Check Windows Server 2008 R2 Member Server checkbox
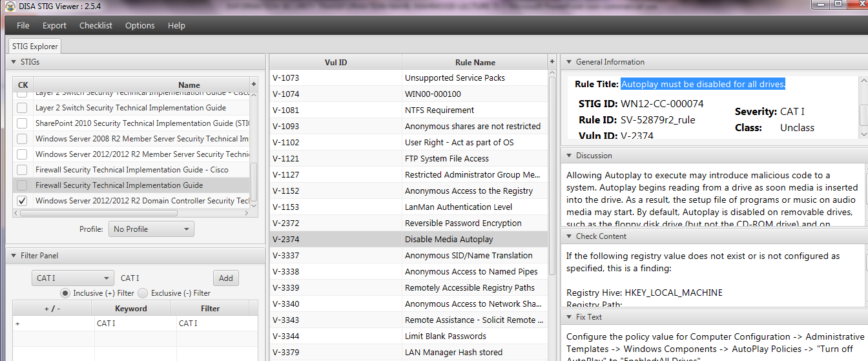Screen dimensions: 868x361 tap(22, 139)
